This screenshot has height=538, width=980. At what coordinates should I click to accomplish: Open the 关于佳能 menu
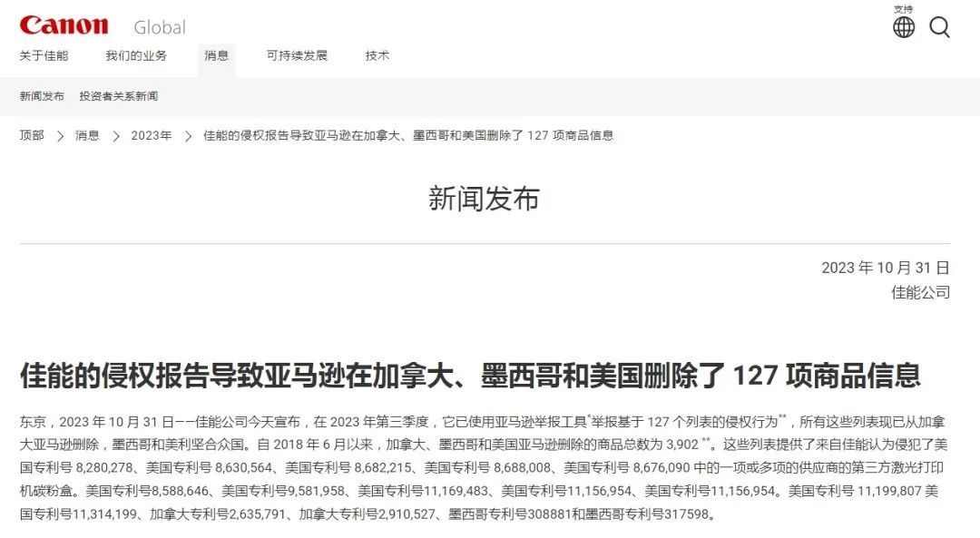(x=44, y=55)
